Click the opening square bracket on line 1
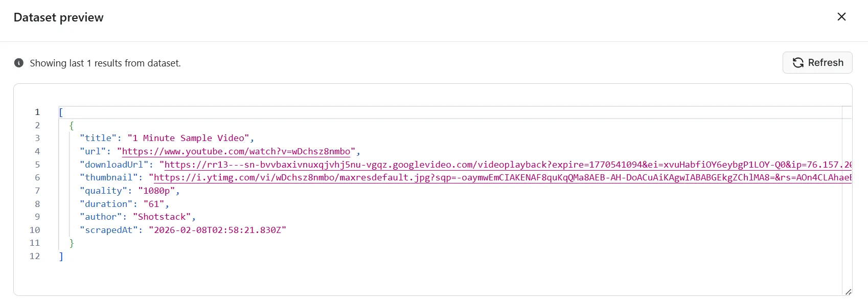868x302 pixels. (61, 112)
